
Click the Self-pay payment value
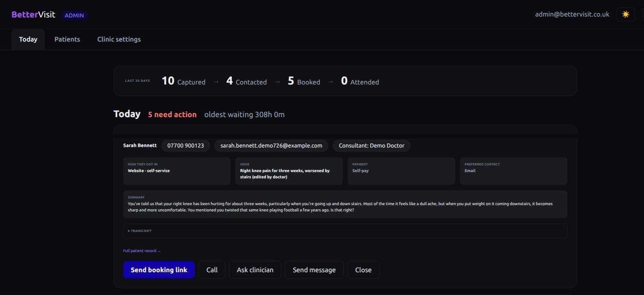pos(360,171)
